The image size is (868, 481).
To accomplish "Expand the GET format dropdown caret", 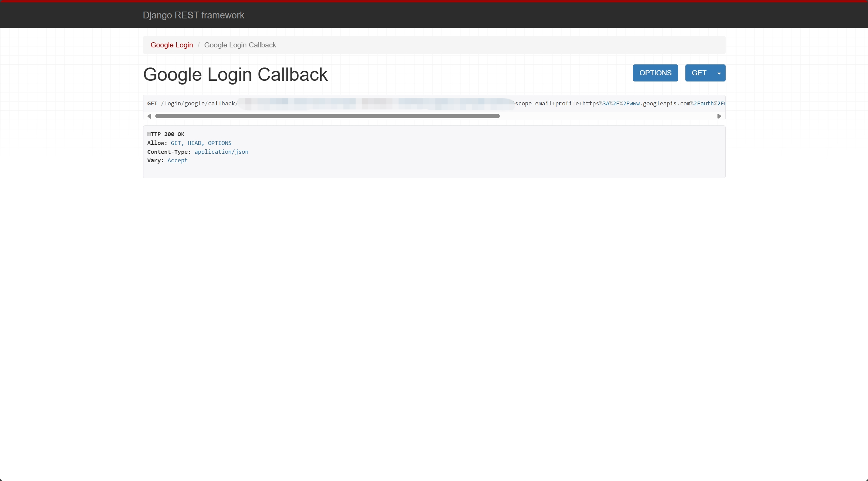I will (719, 73).
